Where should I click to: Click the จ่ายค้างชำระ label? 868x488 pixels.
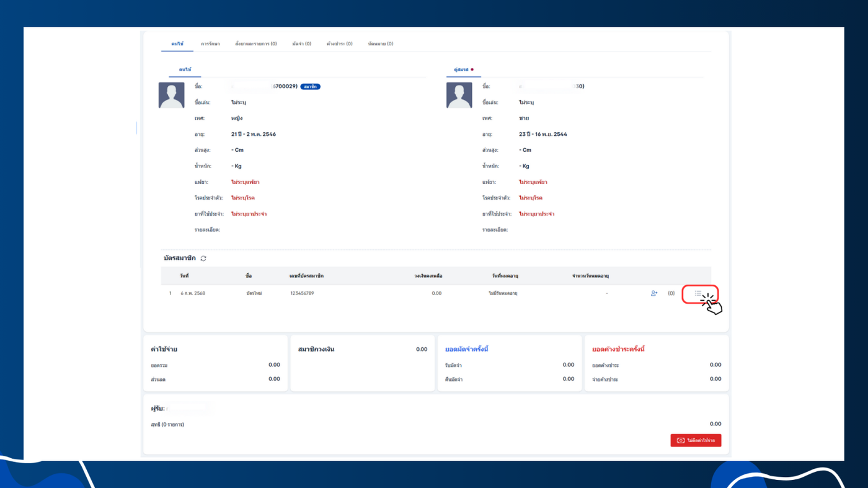coord(605,379)
